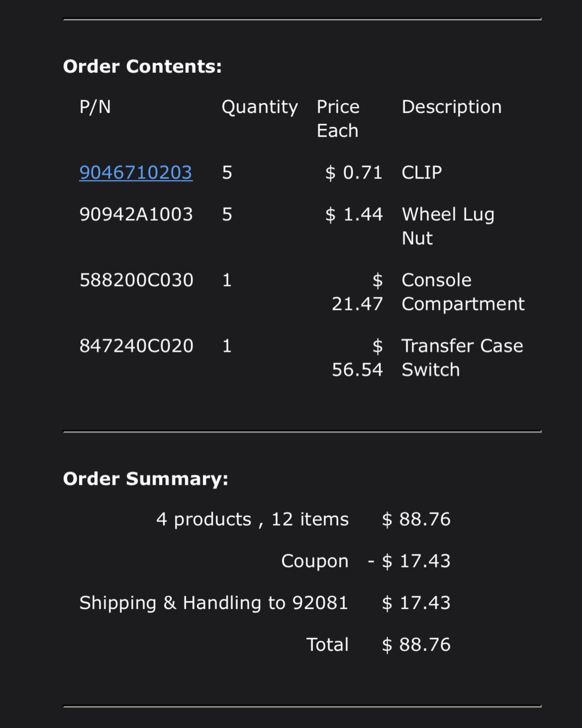Open part number 9046710203 link
Image resolution: width=582 pixels, height=728 pixels.
tap(136, 172)
